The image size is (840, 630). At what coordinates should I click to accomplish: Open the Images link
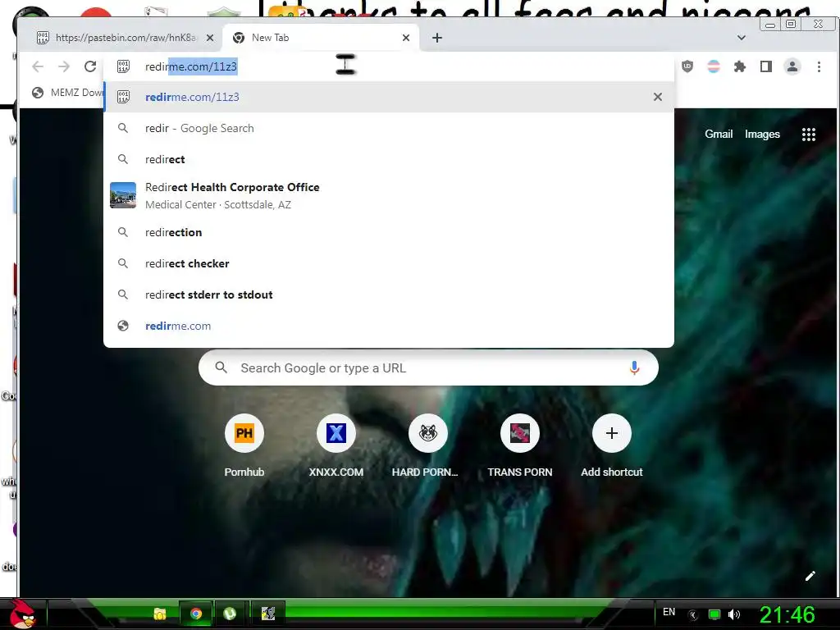pyautogui.click(x=762, y=135)
